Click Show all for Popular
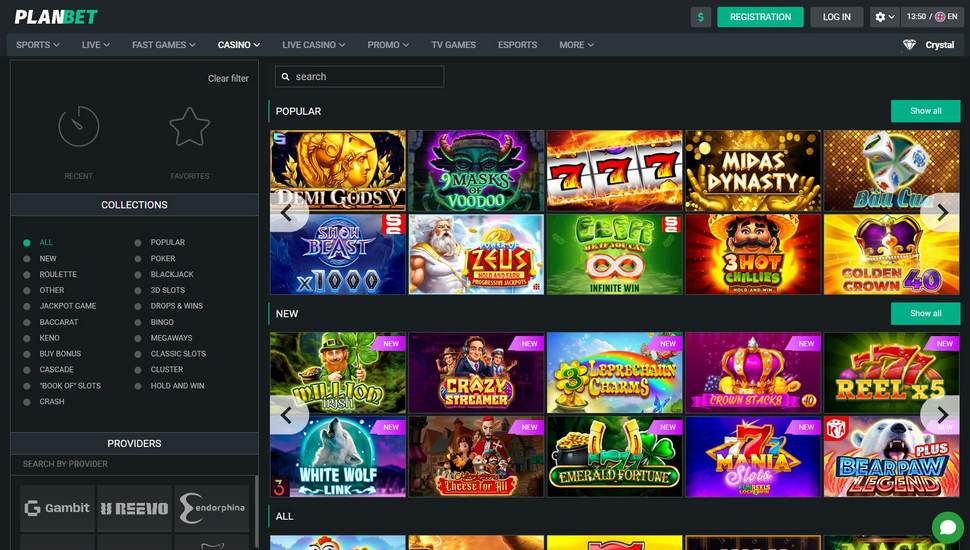Image resolution: width=970 pixels, height=550 pixels. (925, 111)
